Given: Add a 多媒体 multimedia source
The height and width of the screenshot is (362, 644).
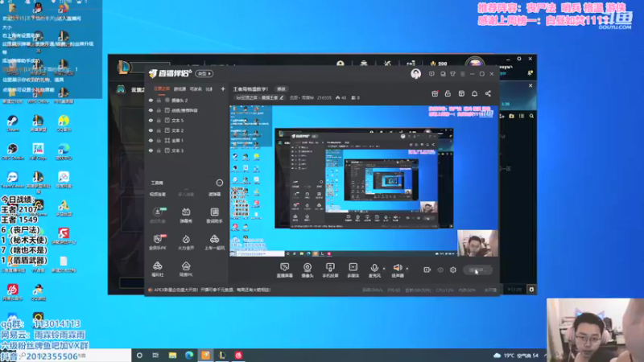Looking at the screenshot, I should click(x=353, y=270).
